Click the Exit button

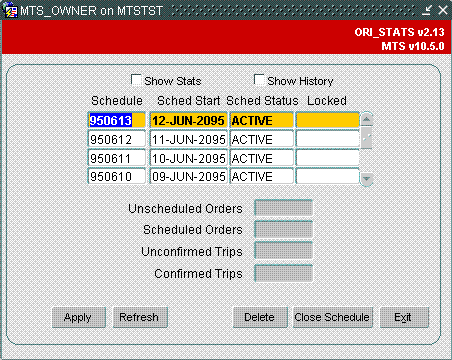pos(404,317)
